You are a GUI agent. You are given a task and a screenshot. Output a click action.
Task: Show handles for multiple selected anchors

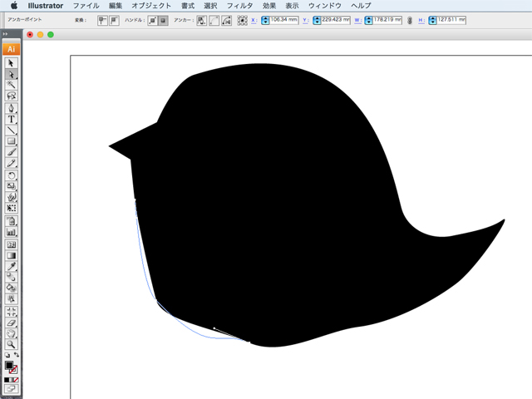[153, 20]
